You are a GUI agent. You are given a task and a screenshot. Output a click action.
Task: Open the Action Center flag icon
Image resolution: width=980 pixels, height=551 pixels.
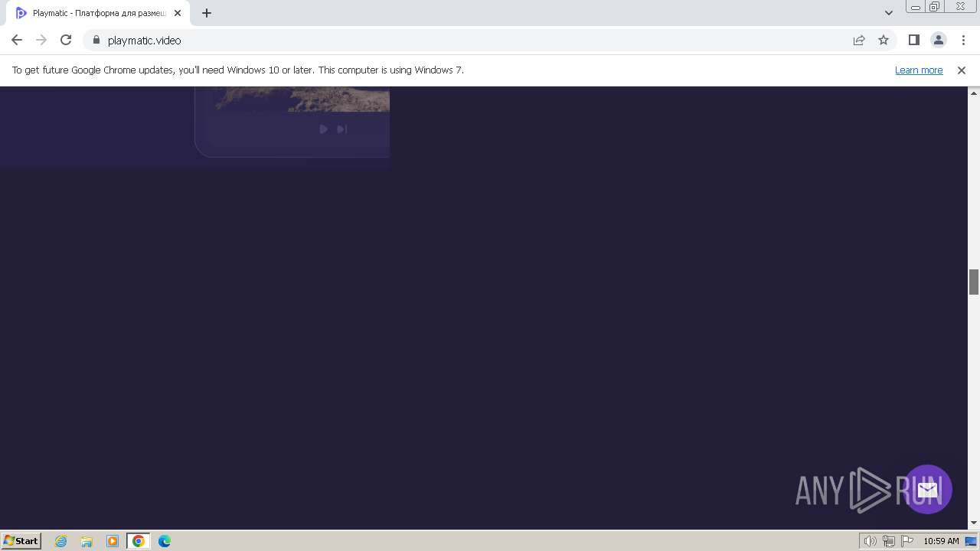pos(907,541)
